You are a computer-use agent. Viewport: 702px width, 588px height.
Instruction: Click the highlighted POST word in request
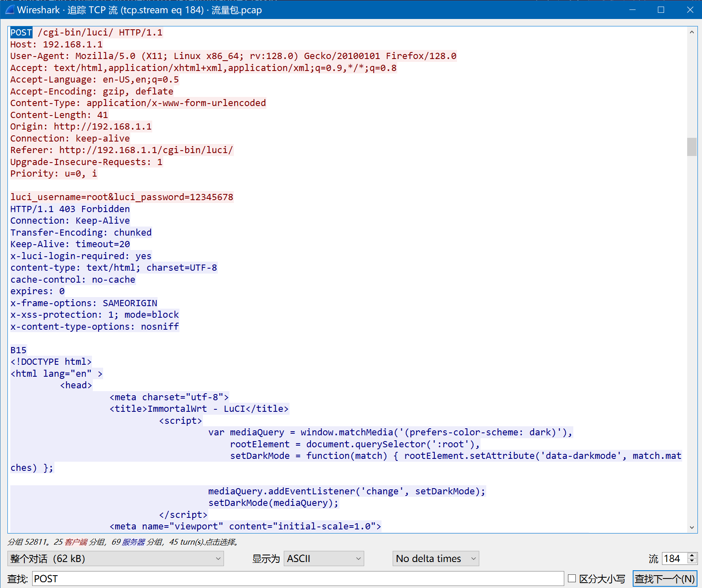coord(21,33)
